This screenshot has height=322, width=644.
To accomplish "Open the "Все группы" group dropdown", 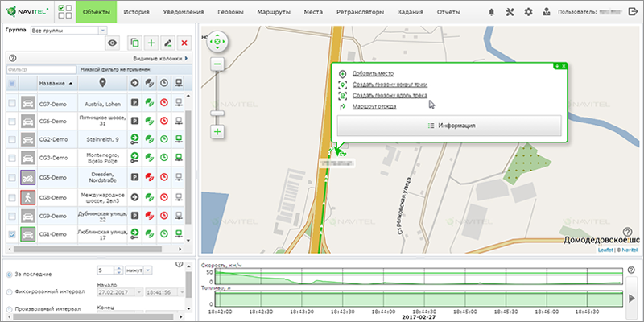I will click(68, 30).
